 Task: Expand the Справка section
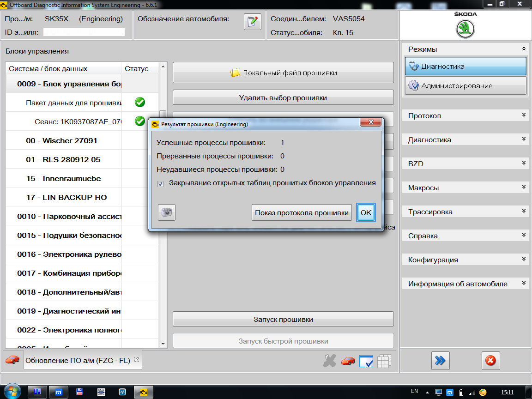pyautogui.click(x=524, y=235)
